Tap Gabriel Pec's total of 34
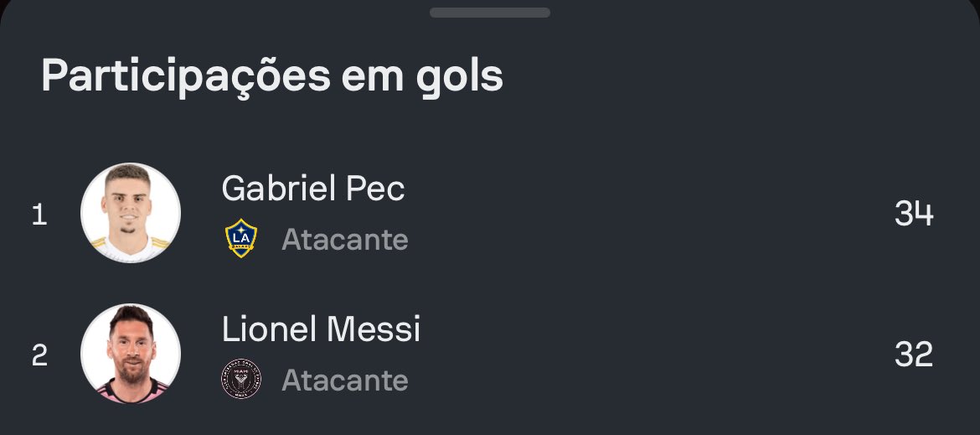The height and width of the screenshot is (435, 980). pos(913,215)
